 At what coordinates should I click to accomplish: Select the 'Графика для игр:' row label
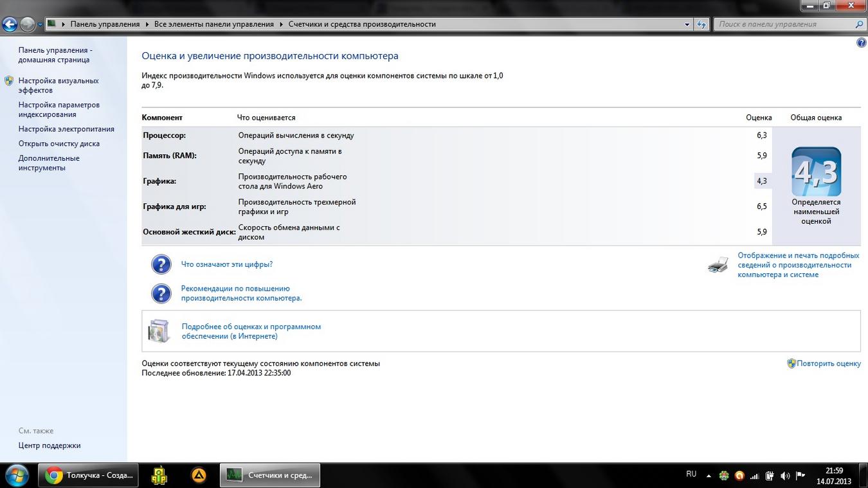(174, 206)
